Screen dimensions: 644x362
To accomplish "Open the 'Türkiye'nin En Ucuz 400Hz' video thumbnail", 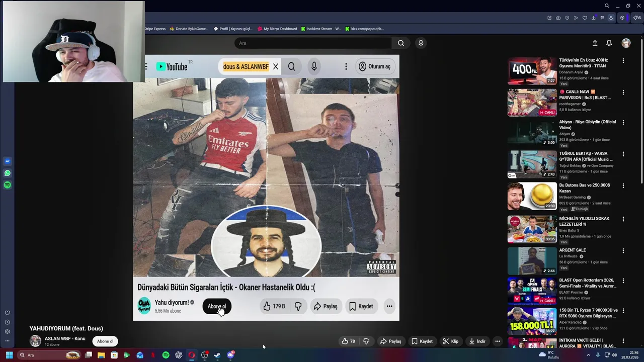I will 532,71.
